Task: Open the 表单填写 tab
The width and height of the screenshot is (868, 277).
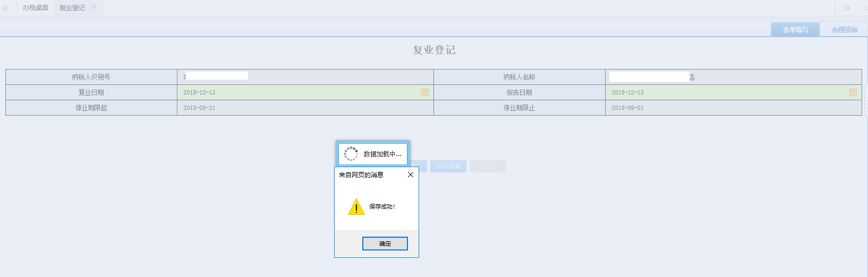Action: [795, 30]
